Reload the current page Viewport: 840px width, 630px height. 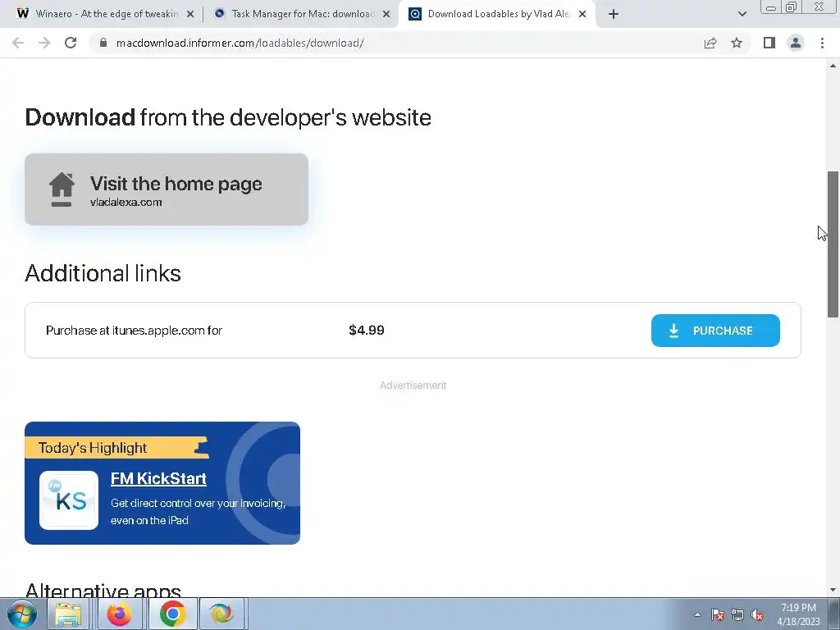pos(71,43)
